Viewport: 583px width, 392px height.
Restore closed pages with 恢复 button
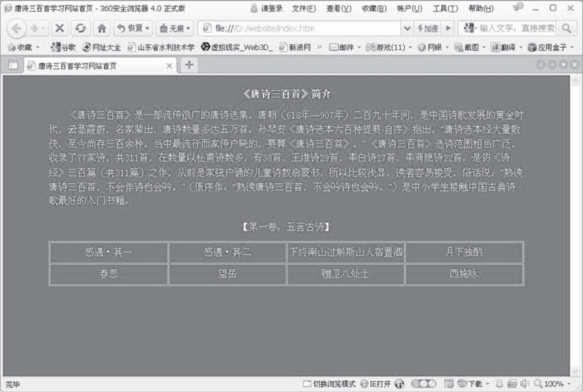[133, 28]
